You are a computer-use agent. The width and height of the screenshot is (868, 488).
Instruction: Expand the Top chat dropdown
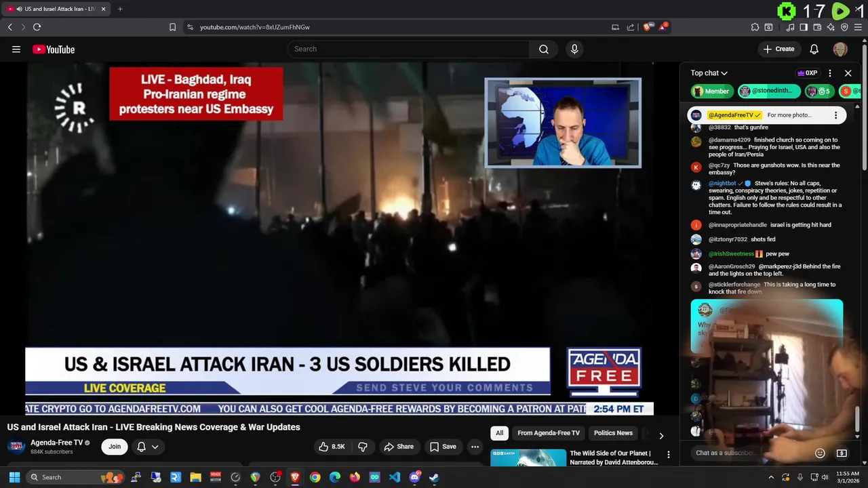point(709,73)
